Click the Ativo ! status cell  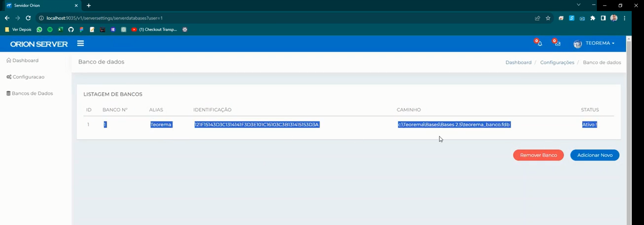[589, 125]
